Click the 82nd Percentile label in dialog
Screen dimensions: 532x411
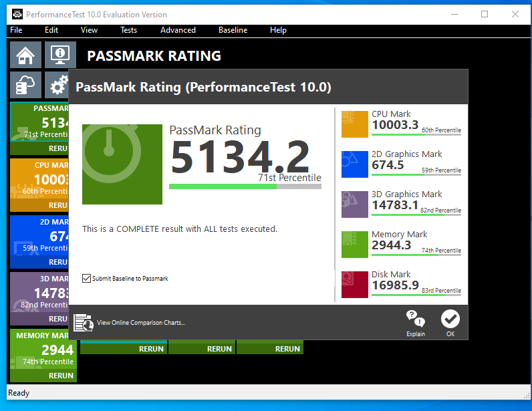440,210
